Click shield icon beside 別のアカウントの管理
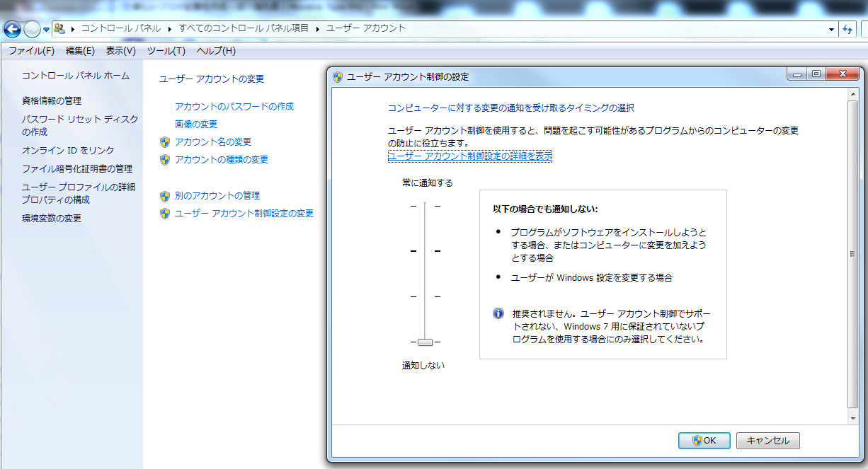 (165, 196)
